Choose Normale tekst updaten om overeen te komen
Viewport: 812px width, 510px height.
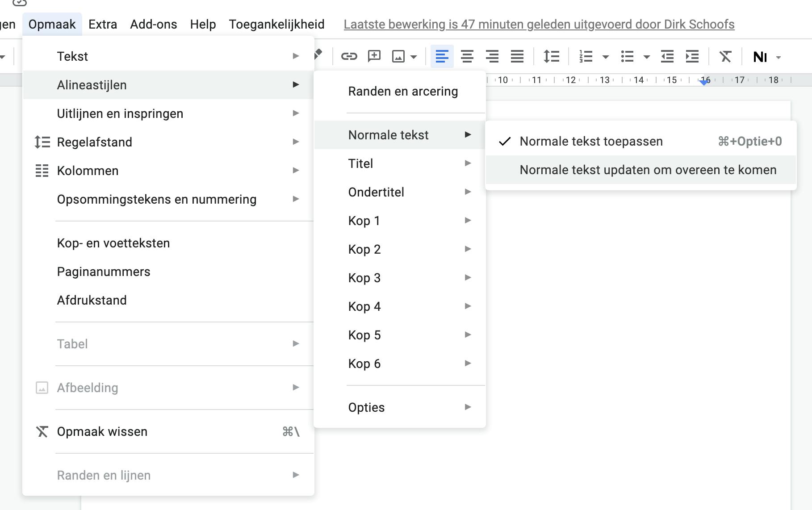(648, 170)
